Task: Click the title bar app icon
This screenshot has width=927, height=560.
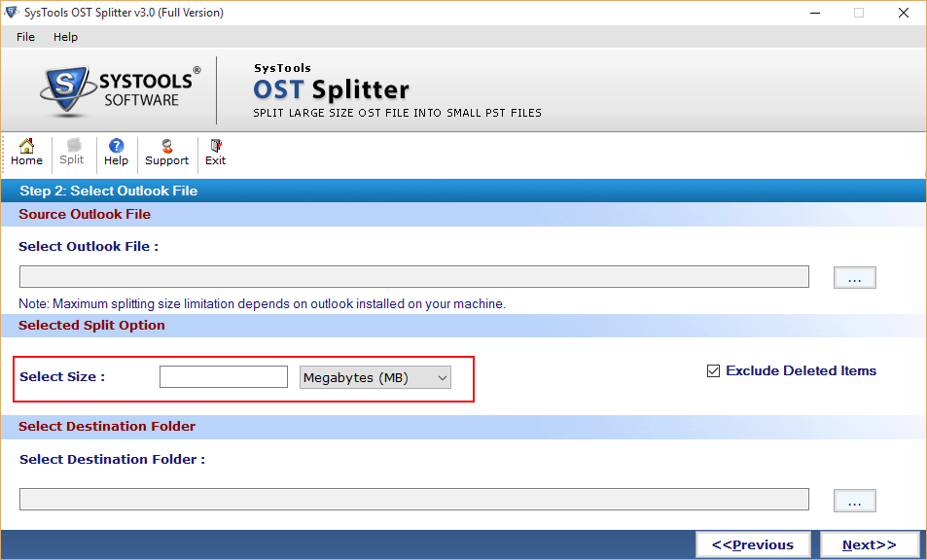Action: click(12, 13)
